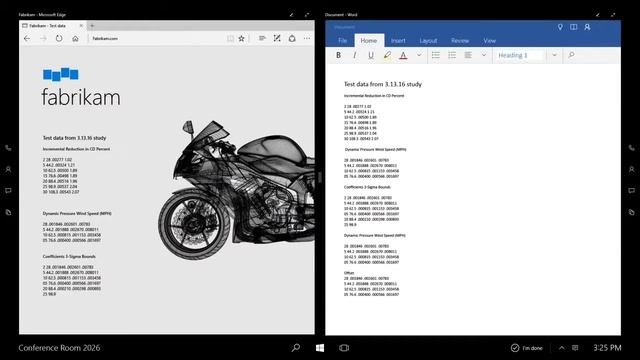
Task: Make a web note in Edge
Action: pyautogui.click(x=277, y=38)
